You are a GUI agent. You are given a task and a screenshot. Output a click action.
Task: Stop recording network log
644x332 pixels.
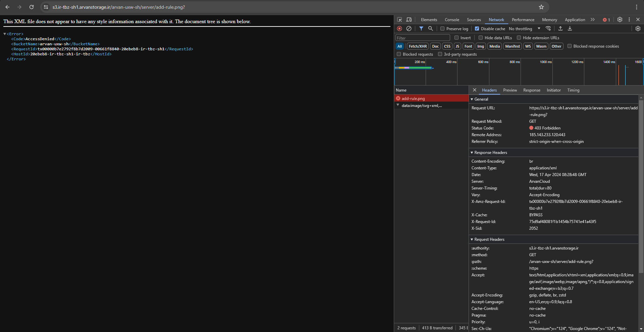pos(399,29)
